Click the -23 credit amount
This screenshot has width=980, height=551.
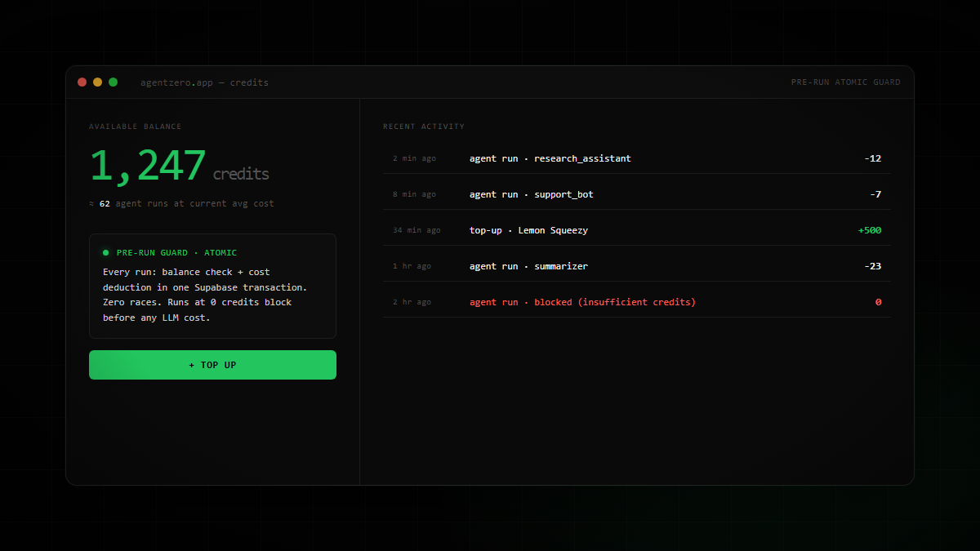(x=872, y=266)
